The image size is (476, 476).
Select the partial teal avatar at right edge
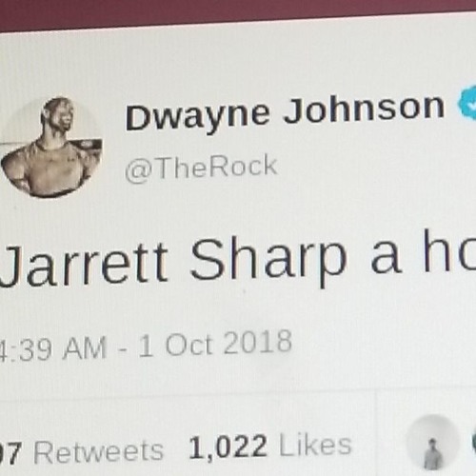[x=473, y=443]
